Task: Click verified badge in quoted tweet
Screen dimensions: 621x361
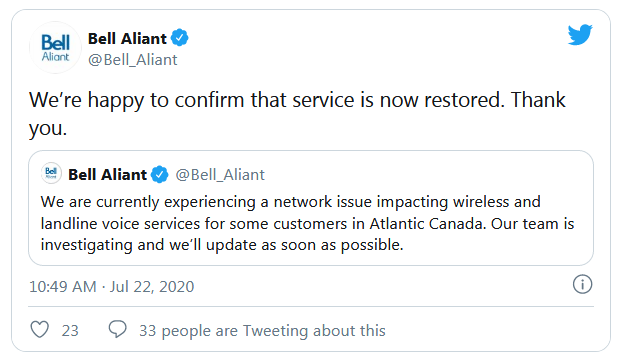Action: [160, 175]
